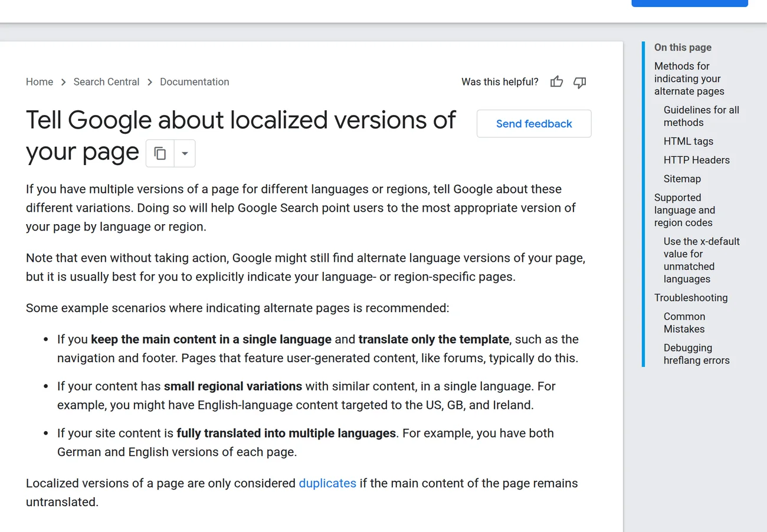Click bold text 'translate only the template'
This screenshot has height=532, width=767.
(x=434, y=339)
